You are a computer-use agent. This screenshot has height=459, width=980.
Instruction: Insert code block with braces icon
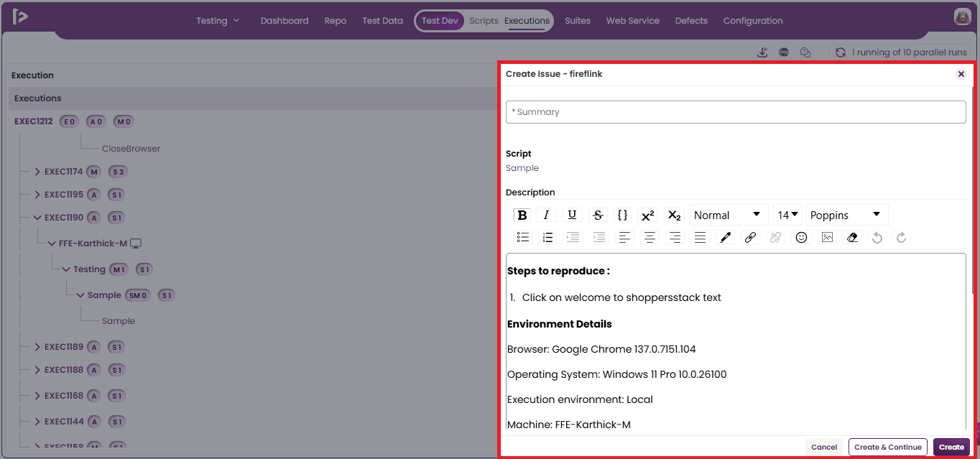click(x=622, y=215)
